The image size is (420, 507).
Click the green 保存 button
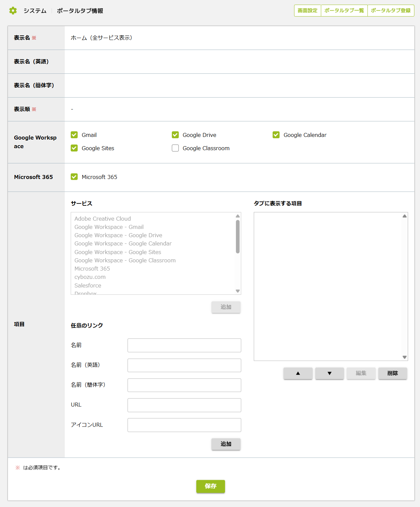[210, 486]
